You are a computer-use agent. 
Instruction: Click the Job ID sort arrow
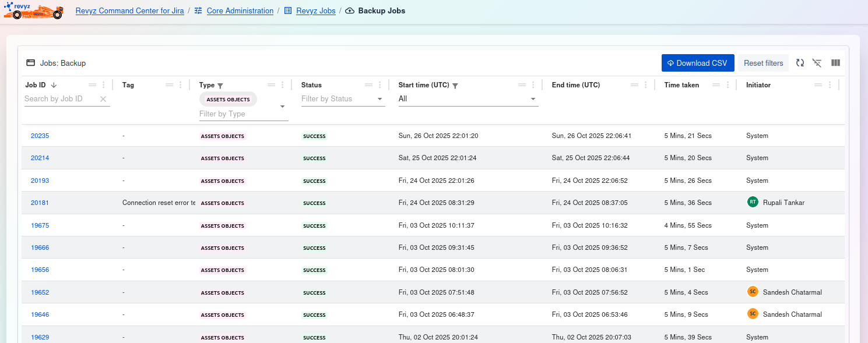(x=54, y=85)
